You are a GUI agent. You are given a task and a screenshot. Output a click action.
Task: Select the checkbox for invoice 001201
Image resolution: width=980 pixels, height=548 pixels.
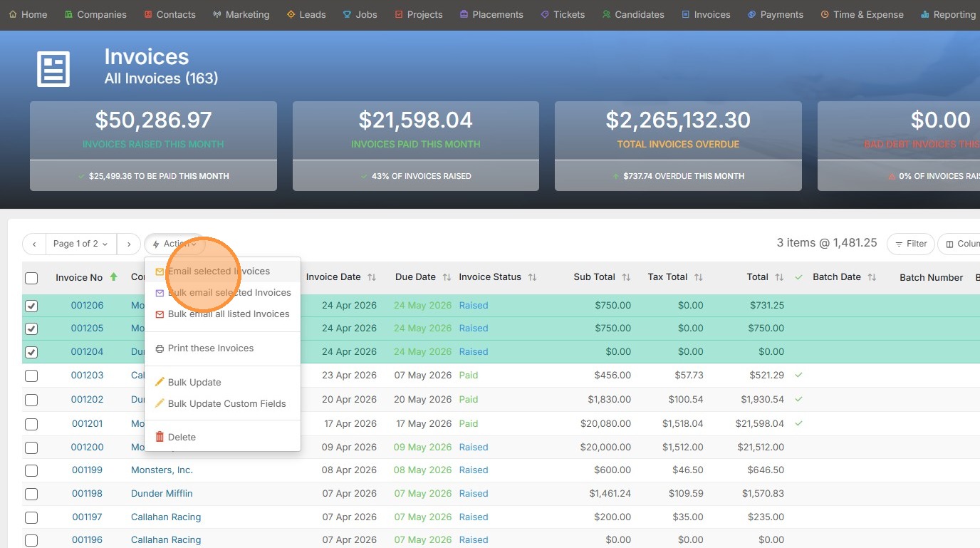coord(31,424)
